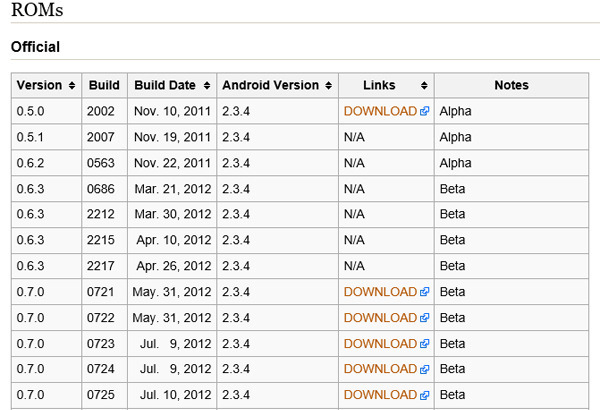This screenshot has height=410, width=600.
Task: Click external link icon for build 2002
Action: [x=424, y=111]
